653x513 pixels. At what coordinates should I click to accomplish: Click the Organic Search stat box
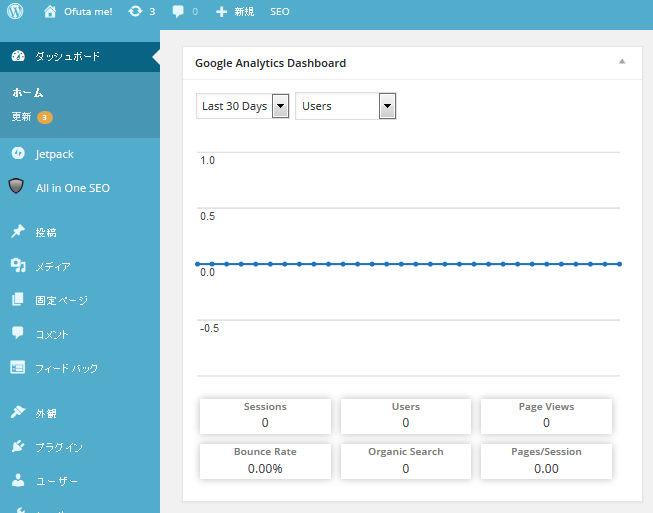pyautogui.click(x=406, y=461)
